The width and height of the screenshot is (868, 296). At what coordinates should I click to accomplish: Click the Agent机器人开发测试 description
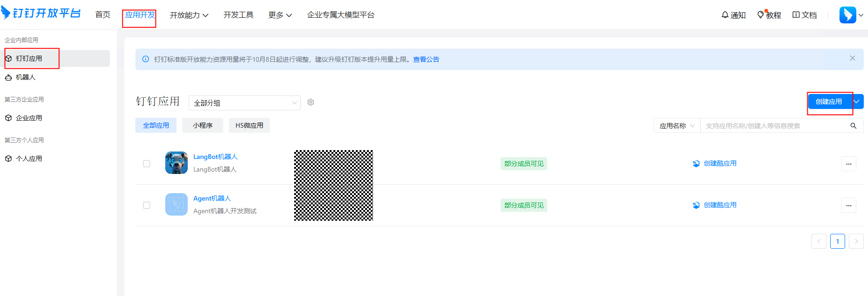[x=225, y=211]
